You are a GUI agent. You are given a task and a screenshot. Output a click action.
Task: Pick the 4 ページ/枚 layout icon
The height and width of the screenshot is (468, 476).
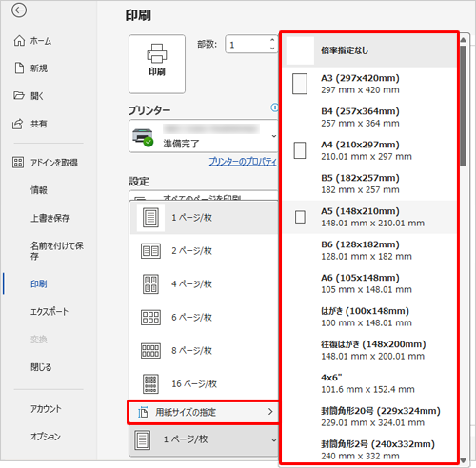(150, 284)
